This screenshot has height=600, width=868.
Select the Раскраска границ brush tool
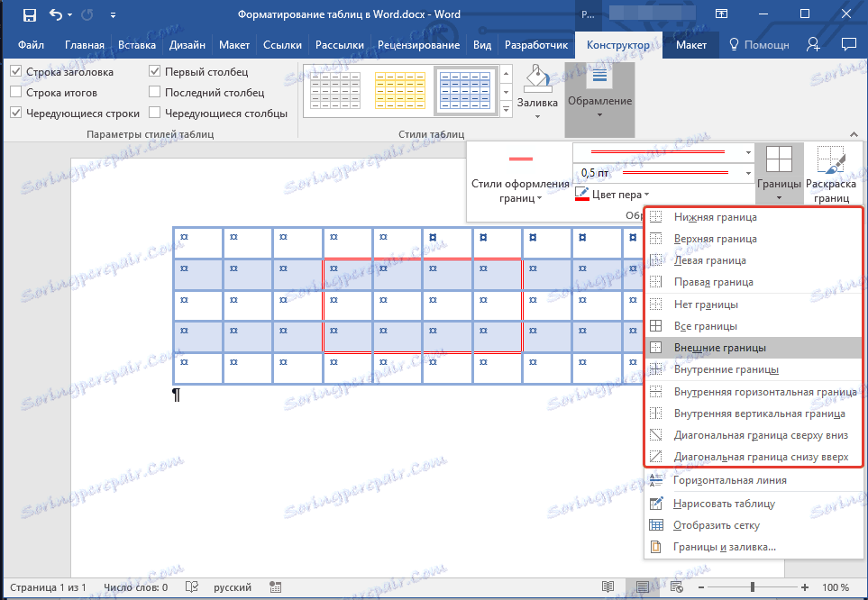[x=831, y=175]
